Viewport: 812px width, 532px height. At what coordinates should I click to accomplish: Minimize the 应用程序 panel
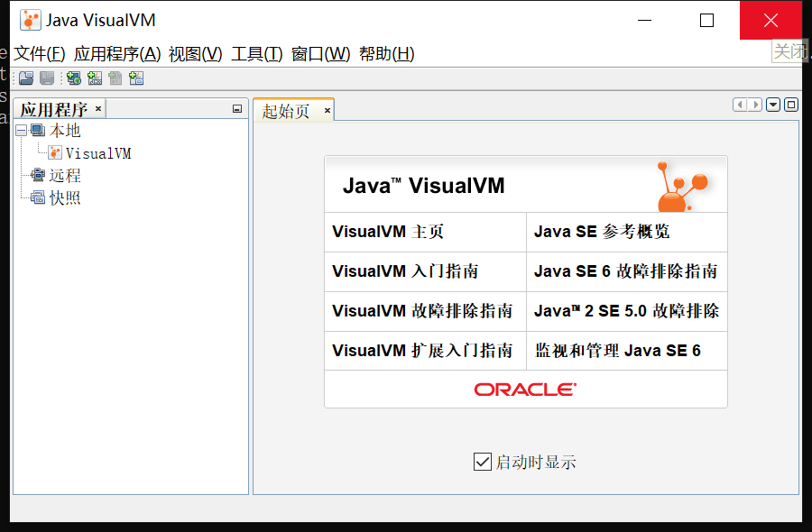point(237,109)
